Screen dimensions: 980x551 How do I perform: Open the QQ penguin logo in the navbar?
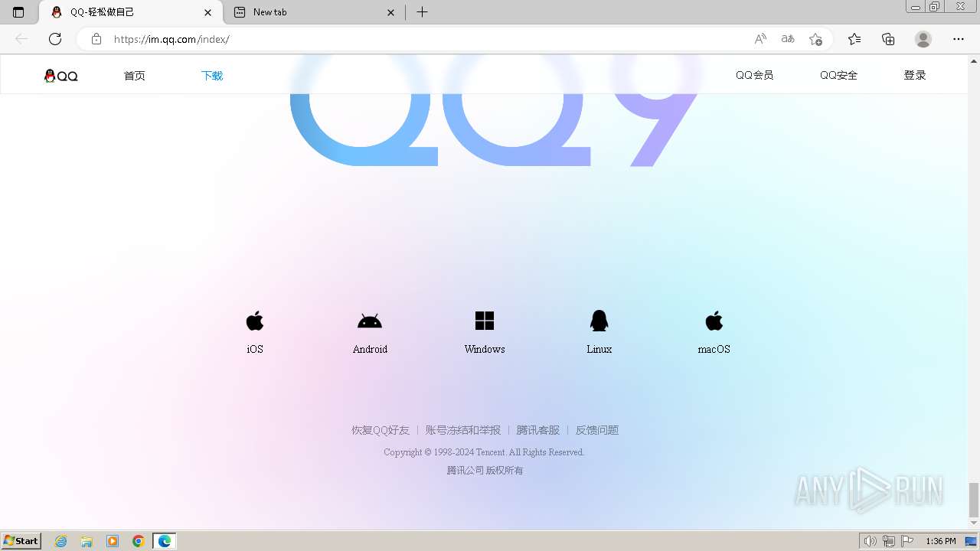61,76
